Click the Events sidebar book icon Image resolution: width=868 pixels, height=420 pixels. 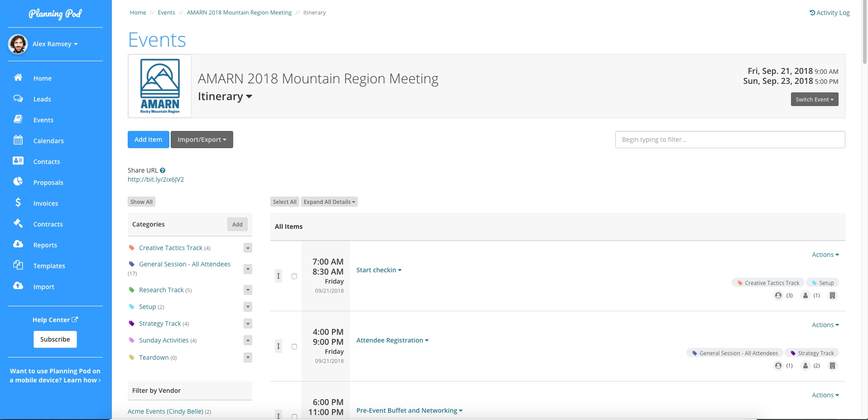point(18,119)
